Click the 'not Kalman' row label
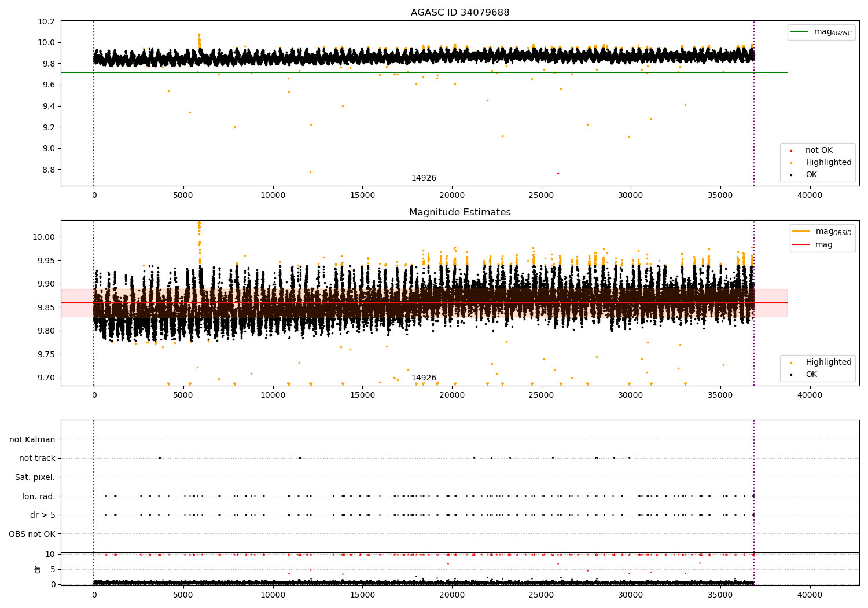Image resolution: width=868 pixels, height=608 pixels. pyautogui.click(x=32, y=439)
